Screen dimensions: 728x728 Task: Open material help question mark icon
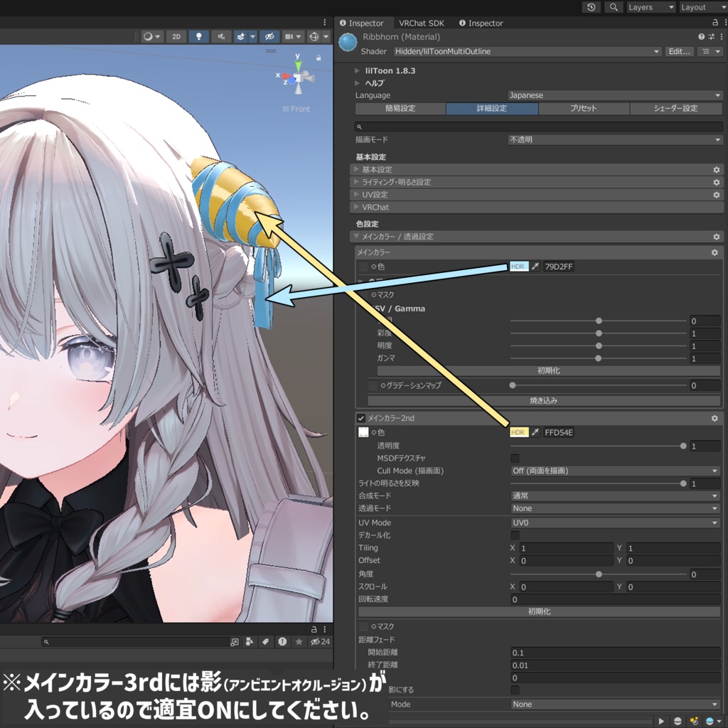(x=701, y=37)
